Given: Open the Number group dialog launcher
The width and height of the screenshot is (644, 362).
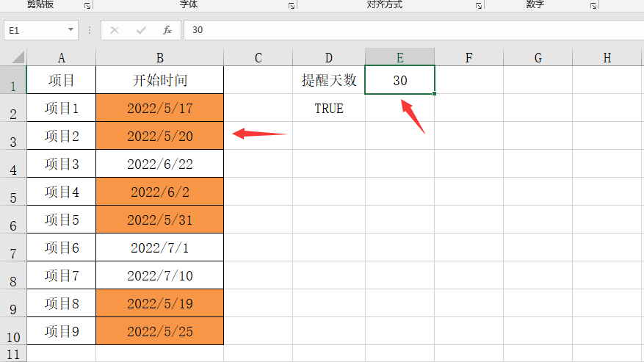Looking at the screenshot, I should pos(593,5).
